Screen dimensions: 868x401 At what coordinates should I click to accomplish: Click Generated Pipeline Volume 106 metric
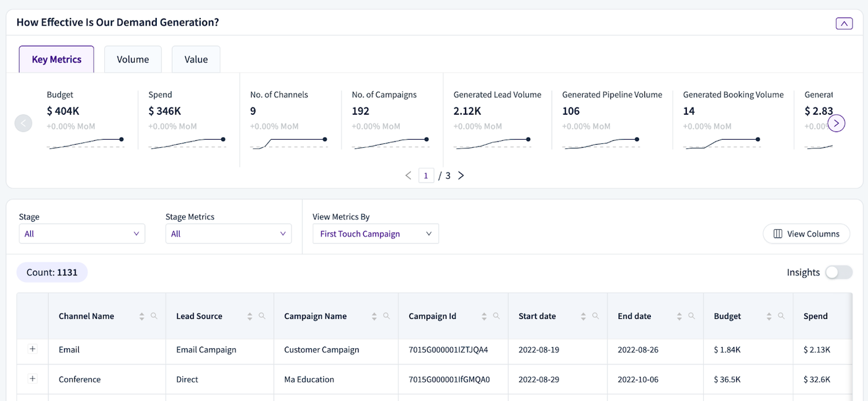click(612, 120)
